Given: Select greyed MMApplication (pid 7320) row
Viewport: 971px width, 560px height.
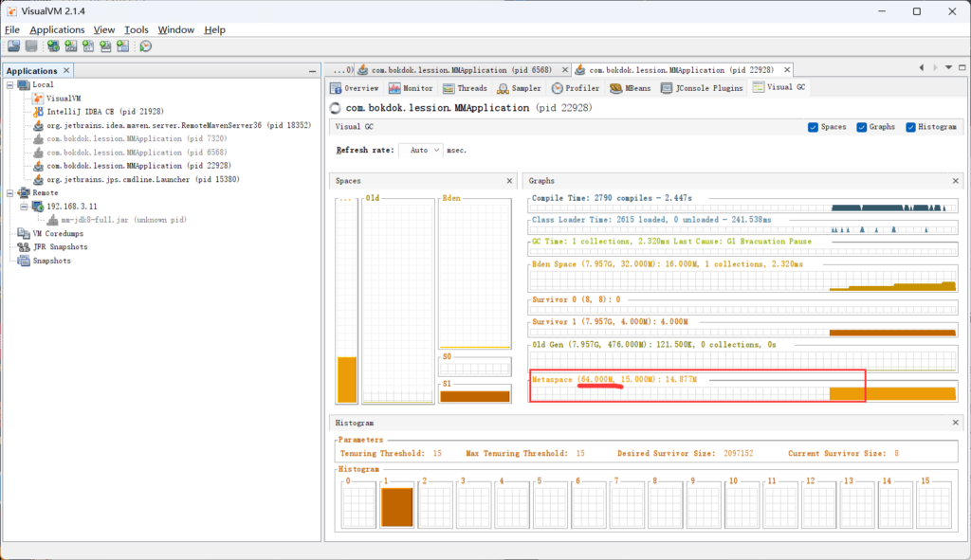Looking at the screenshot, I should 137,138.
